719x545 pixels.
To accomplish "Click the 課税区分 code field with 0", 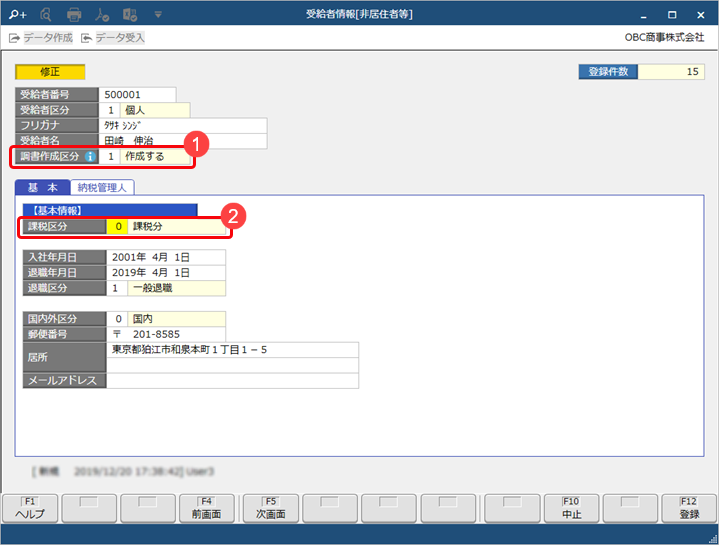I will click(117, 226).
